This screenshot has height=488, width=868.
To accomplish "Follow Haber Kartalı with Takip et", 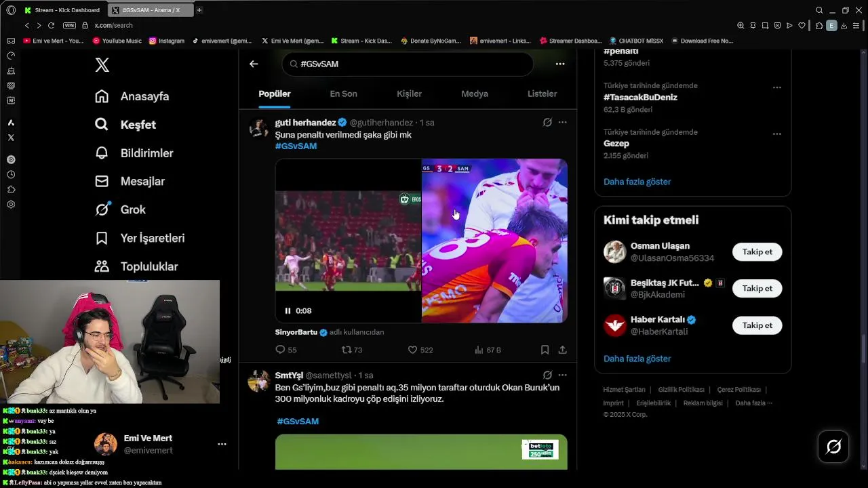I will pyautogui.click(x=757, y=326).
